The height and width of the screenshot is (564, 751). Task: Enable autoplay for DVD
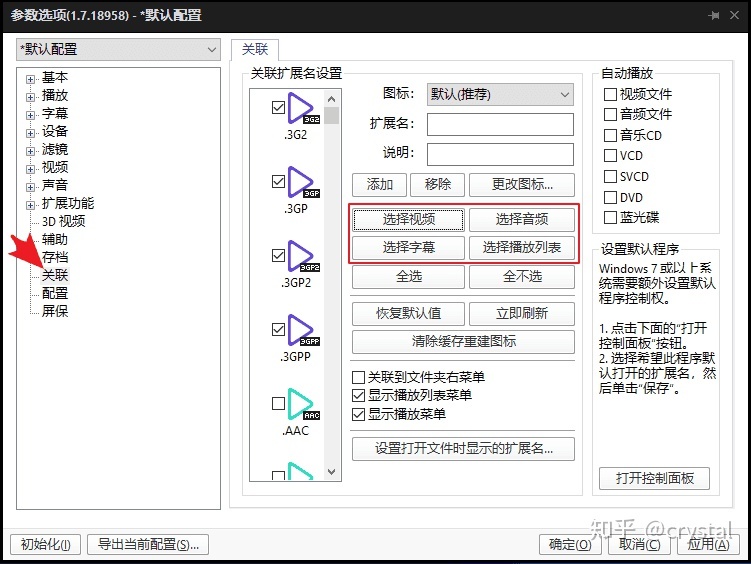click(x=610, y=197)
